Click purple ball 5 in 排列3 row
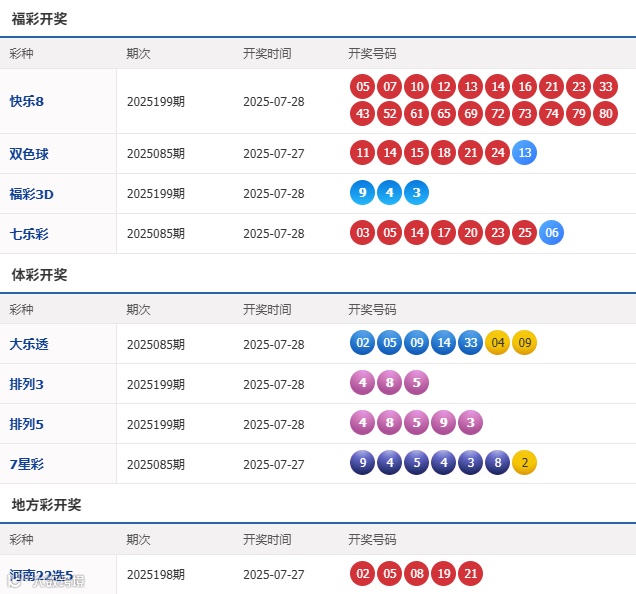The image size is (636, 594). 417,383
